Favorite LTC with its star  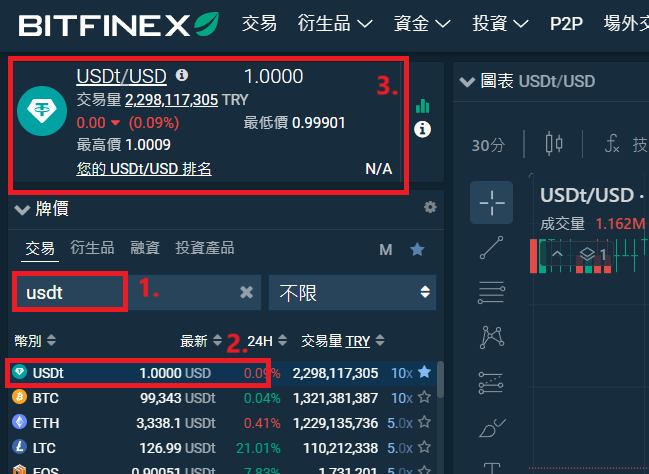[424, 447]
